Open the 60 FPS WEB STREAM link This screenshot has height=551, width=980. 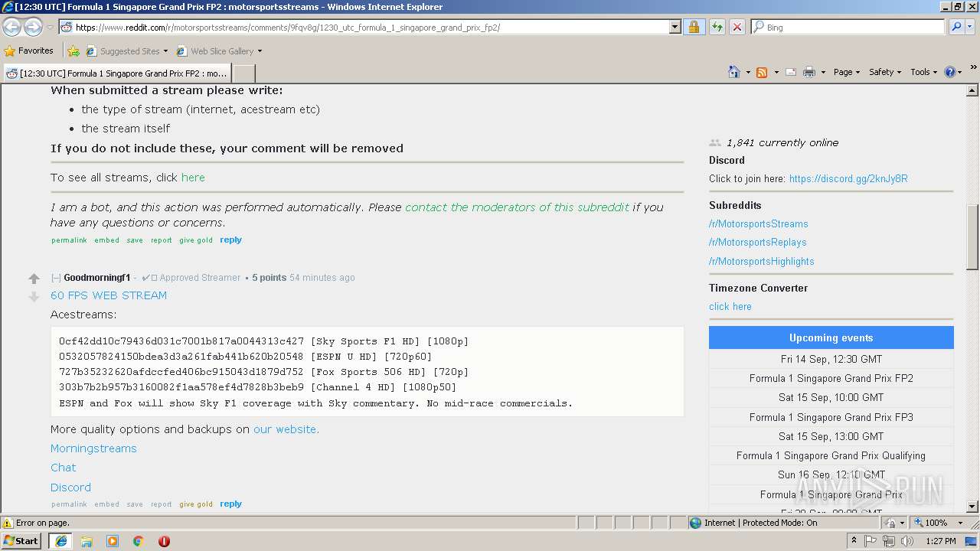coord(109,295)
